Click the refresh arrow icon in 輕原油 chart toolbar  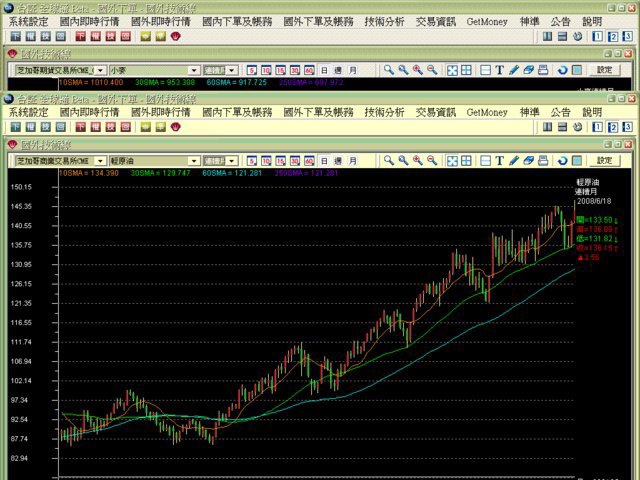[562, 160]
